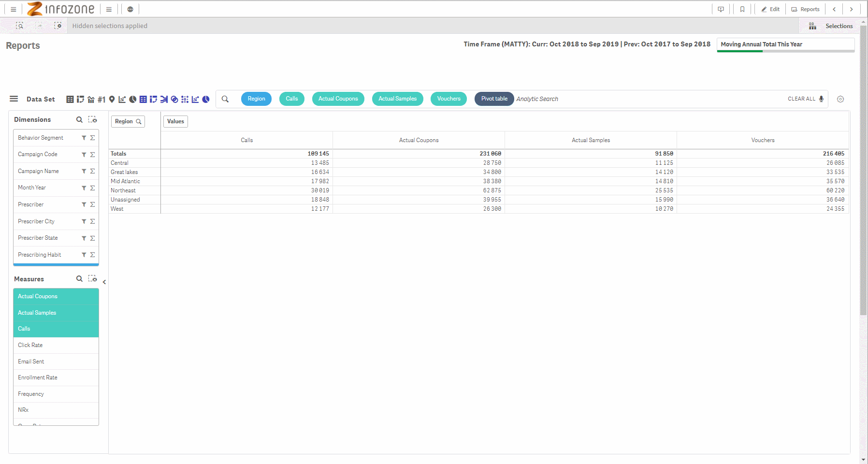Open the presentation screen icon

721,9
